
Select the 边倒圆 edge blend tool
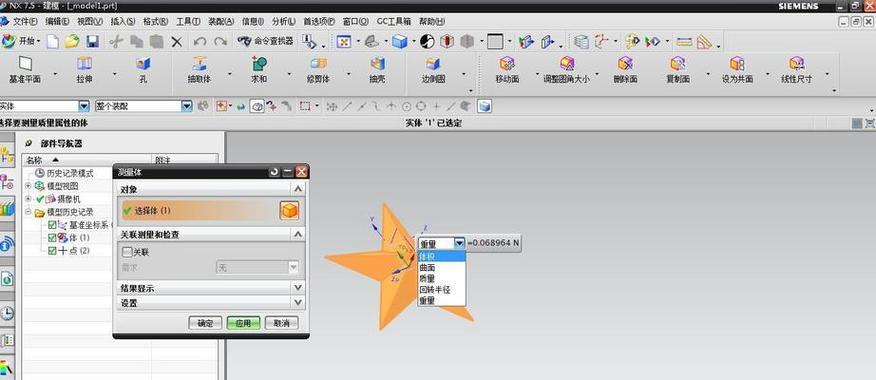(x=434, y=70)
